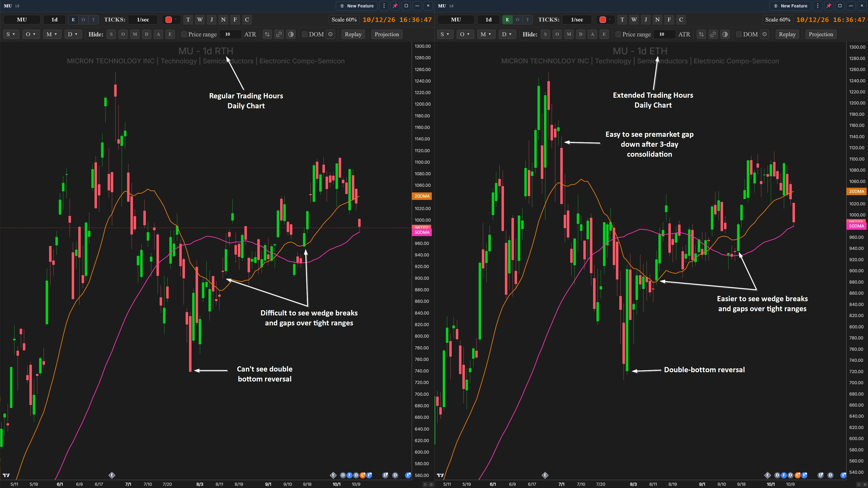Toggle the E session button in left chart
This screenshot has width=868, height=488.
coord(73,19)
